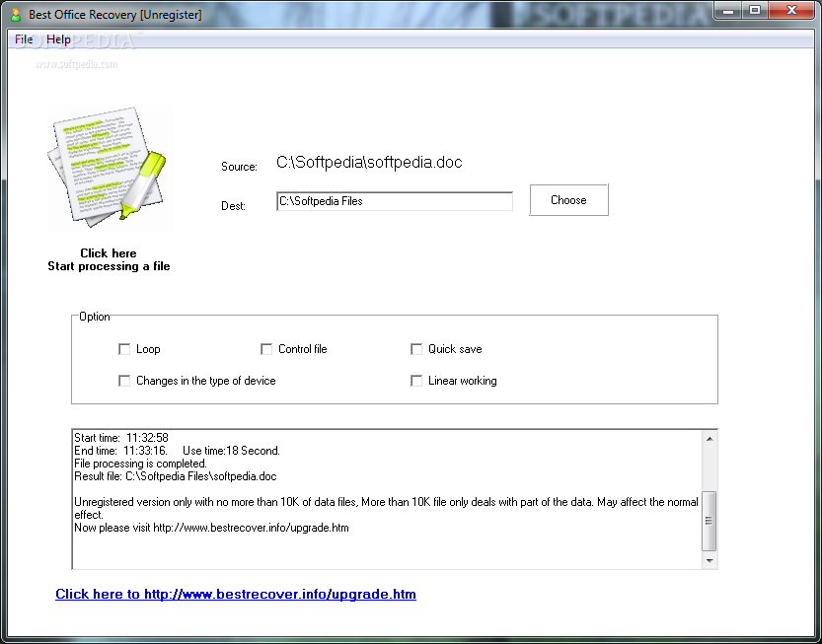Click the 'Unregistered version only' log message

pyautogui.click(x=387, y=508)
